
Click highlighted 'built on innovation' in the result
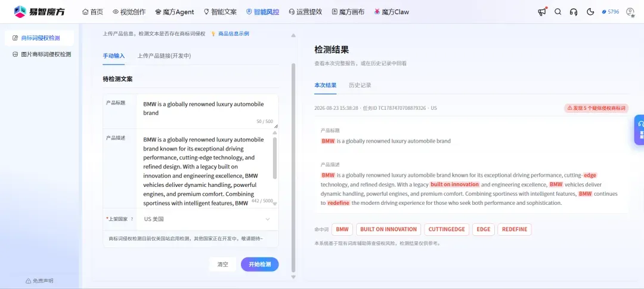click(454, 185)
